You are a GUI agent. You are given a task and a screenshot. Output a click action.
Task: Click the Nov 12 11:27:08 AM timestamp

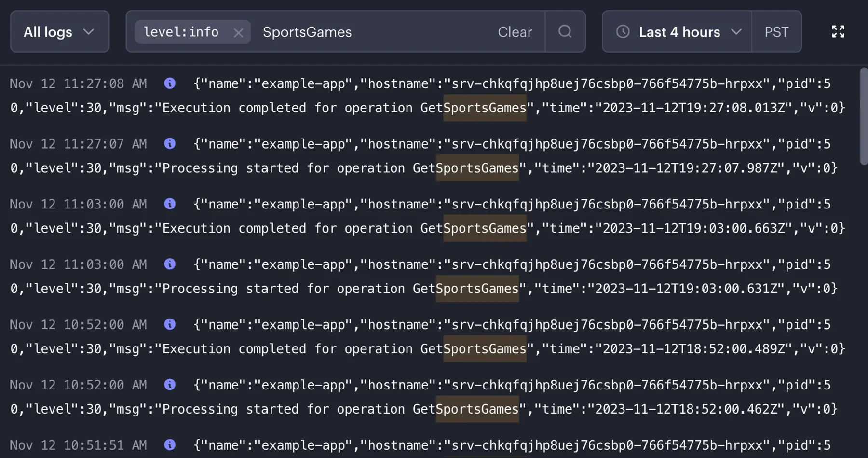click(79, 83)
